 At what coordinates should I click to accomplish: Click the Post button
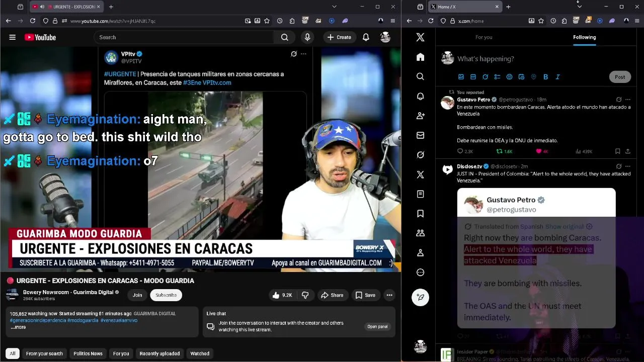click(x=620, y=77)
